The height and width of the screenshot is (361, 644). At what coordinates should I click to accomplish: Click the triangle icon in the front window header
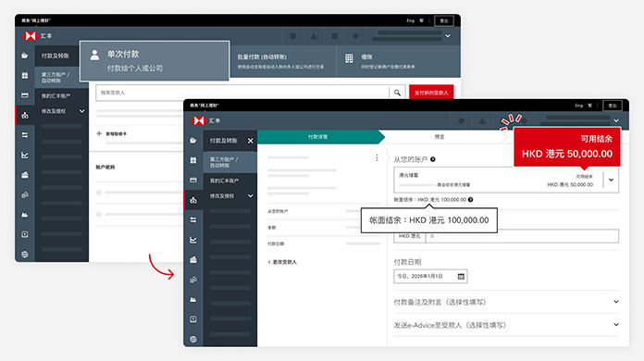pos(482,120)
